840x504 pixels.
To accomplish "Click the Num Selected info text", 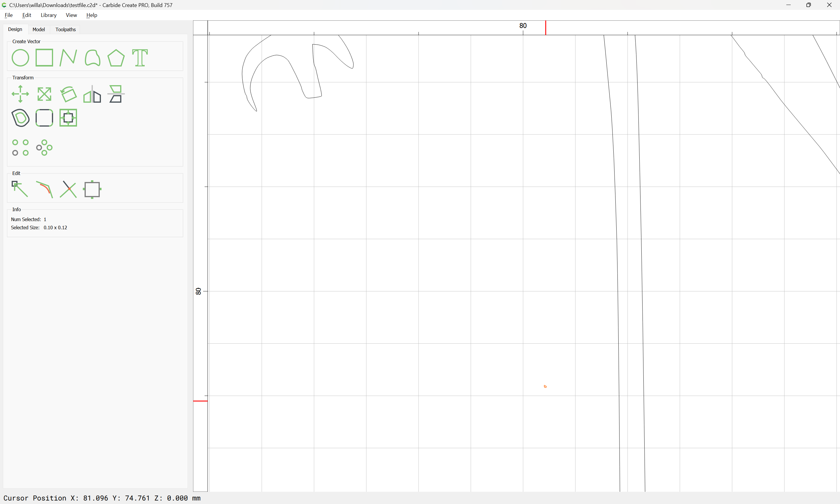I will coord(29,219).
